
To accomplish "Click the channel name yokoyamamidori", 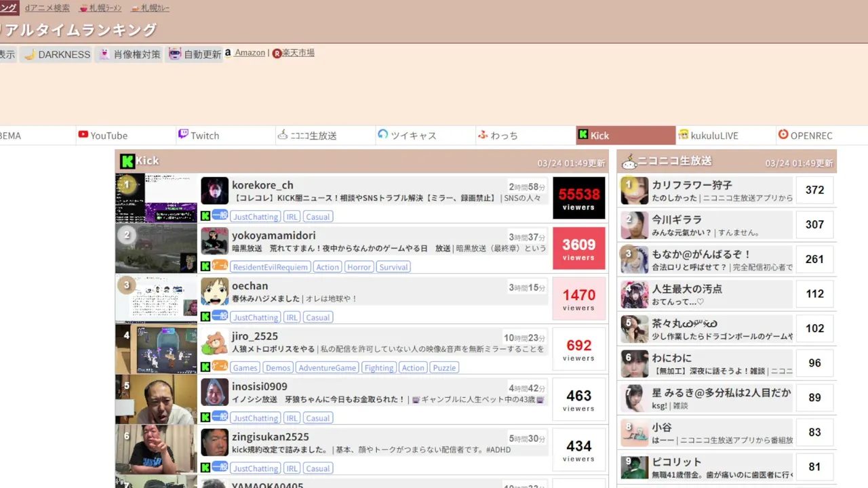I will pyautogui.click(x=274, y=235).
